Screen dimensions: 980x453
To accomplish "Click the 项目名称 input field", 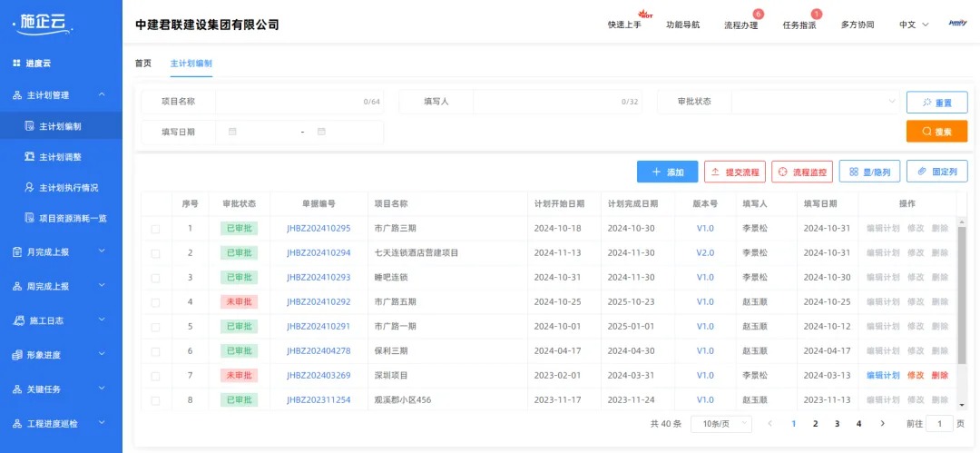I will [299, 102].
